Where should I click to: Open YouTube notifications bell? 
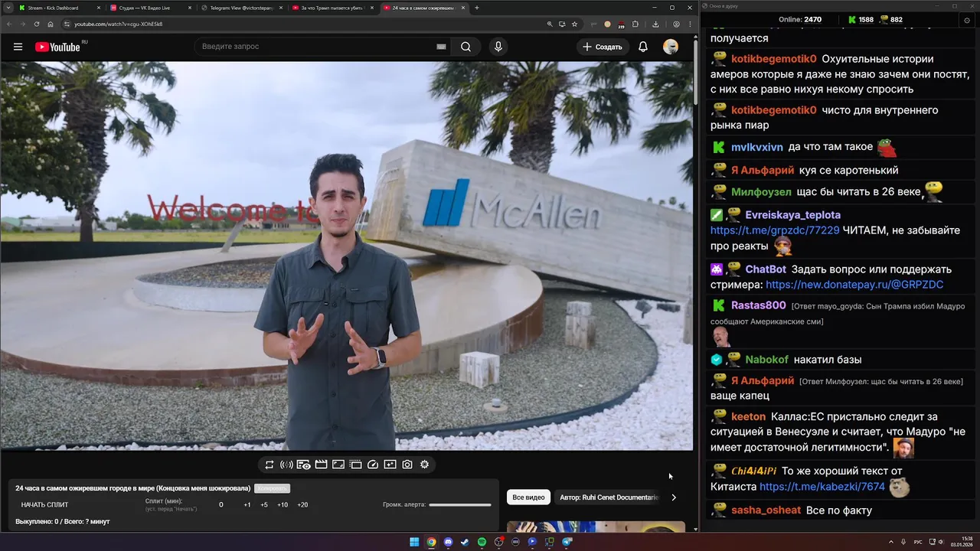tap(643, 47)
